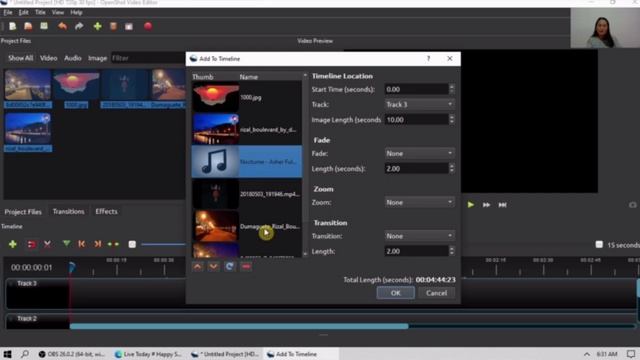Play the video preview
The image size is (640, 360).
tap(471, 204)
